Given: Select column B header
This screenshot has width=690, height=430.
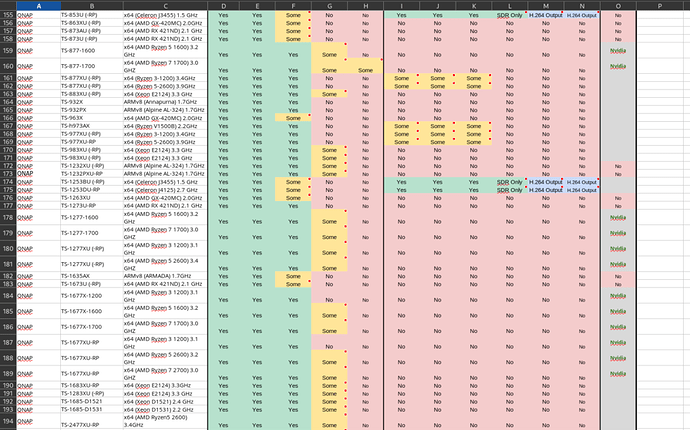Looking at the screenshot, I should 92,6.
